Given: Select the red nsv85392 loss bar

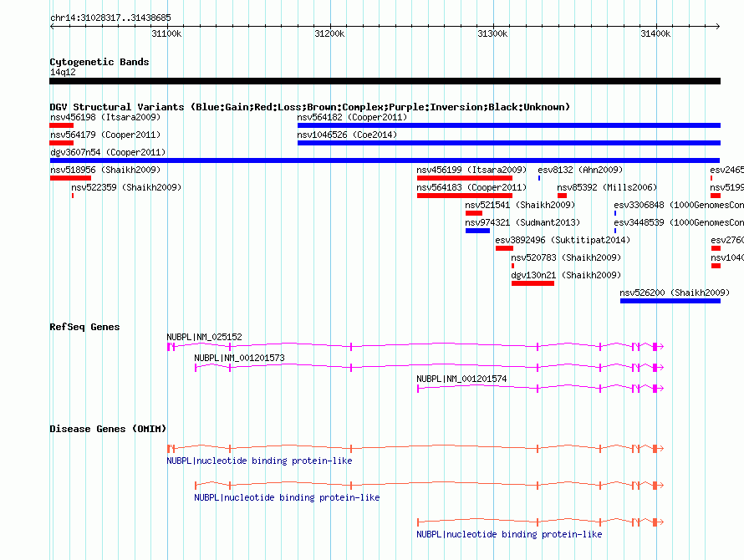Looking at the screenshot, I should [x=563, y=196].
